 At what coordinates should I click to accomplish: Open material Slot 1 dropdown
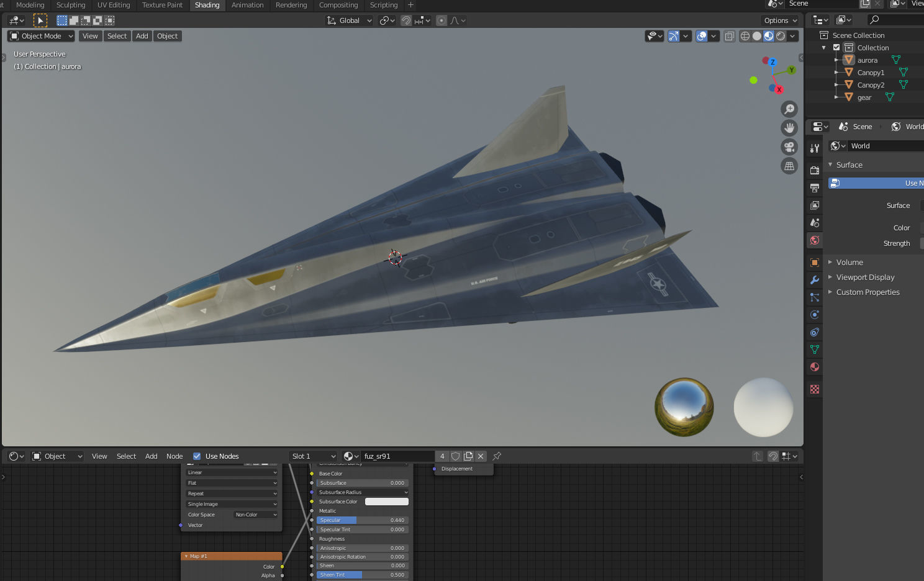[x=314, y=456]
